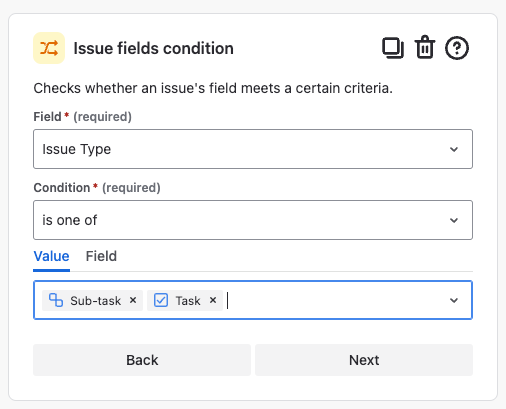Click the Task tag label
The width and height of the screenshot is (506, 409).
pos(188,301)
